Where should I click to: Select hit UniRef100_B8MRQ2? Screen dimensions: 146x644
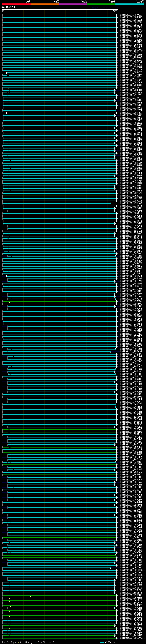pyautogui.click(x=131, y=316)
